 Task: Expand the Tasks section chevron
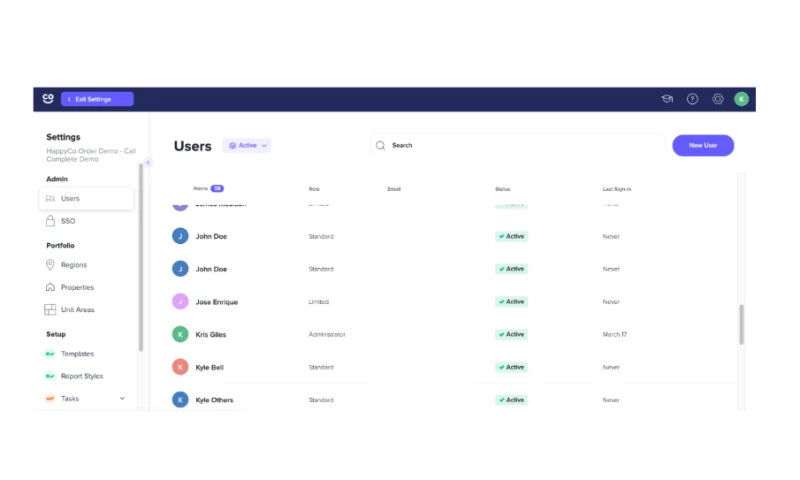click(x=122, y=398)
